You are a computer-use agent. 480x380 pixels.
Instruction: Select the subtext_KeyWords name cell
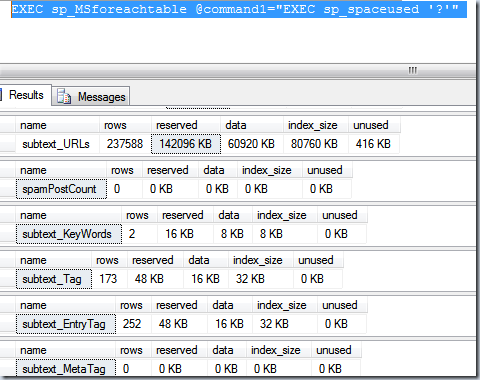click(69, 234)
